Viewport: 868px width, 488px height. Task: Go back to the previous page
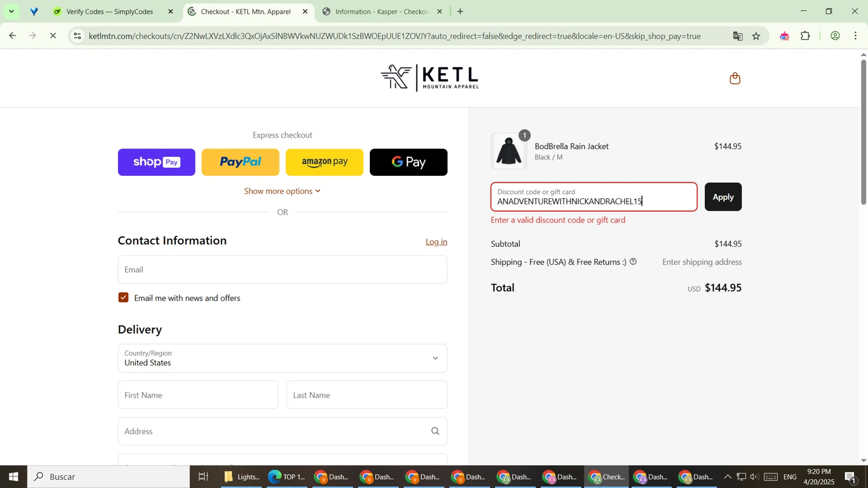tap(12, 36)
